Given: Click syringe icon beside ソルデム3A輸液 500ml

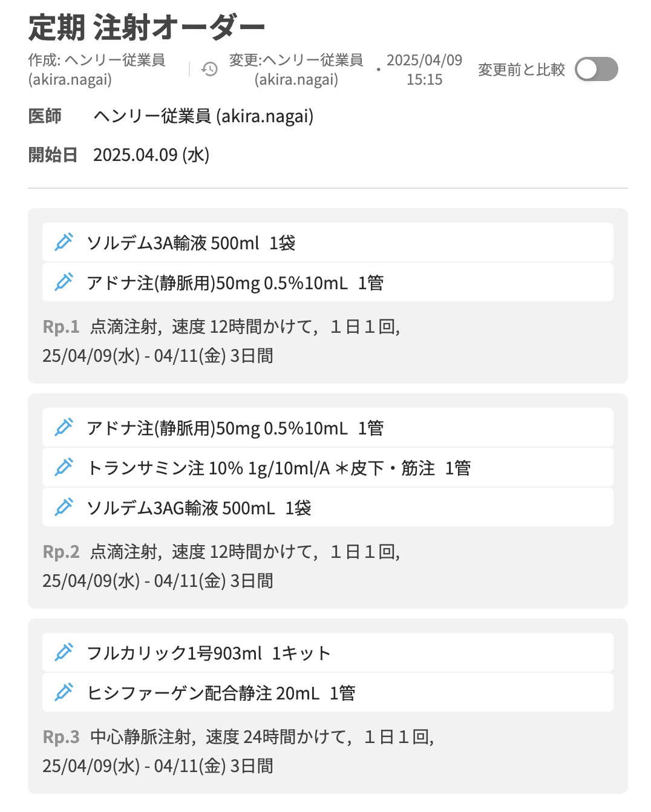Looking at the screenshot, I should coord(64,242).
